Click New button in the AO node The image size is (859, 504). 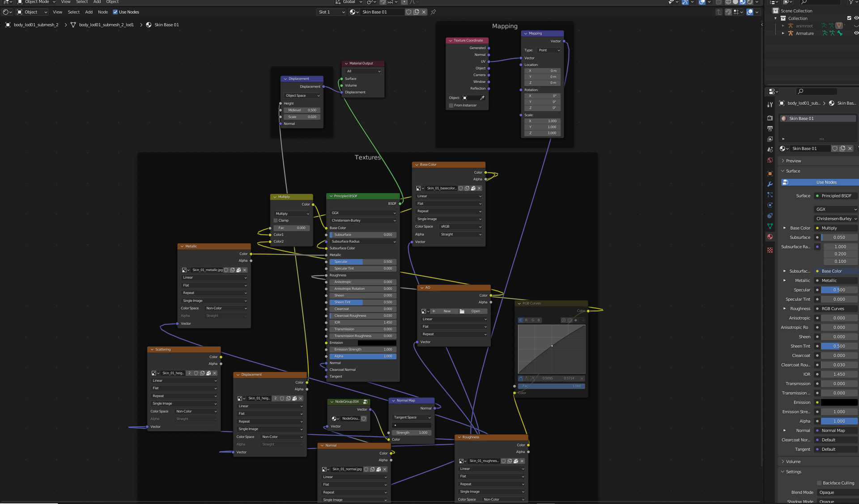click(x=447, y=311)
